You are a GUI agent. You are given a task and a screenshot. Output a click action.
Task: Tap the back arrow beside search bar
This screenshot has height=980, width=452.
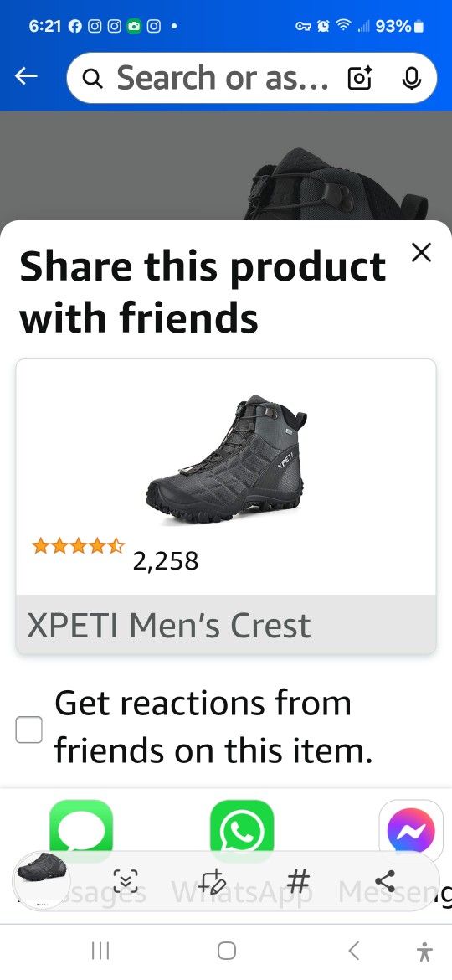[26, 77]
